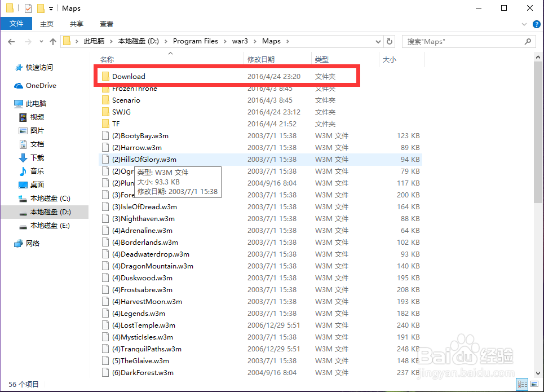Switch to the 主页 ribbon tab

(47, 24)
